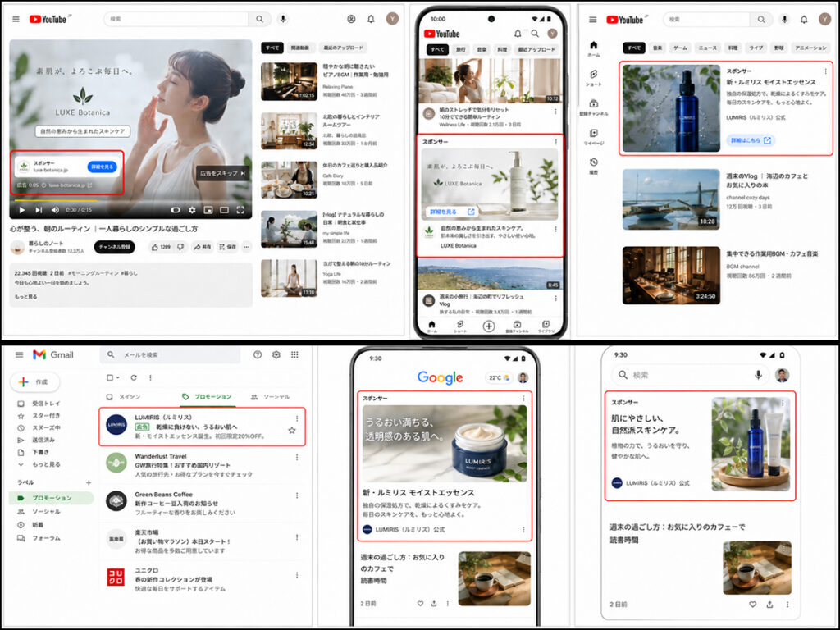Screen dimensions: 840x630
Task: Select the ニュース chip on YouTube home
Action: (707, 48)
